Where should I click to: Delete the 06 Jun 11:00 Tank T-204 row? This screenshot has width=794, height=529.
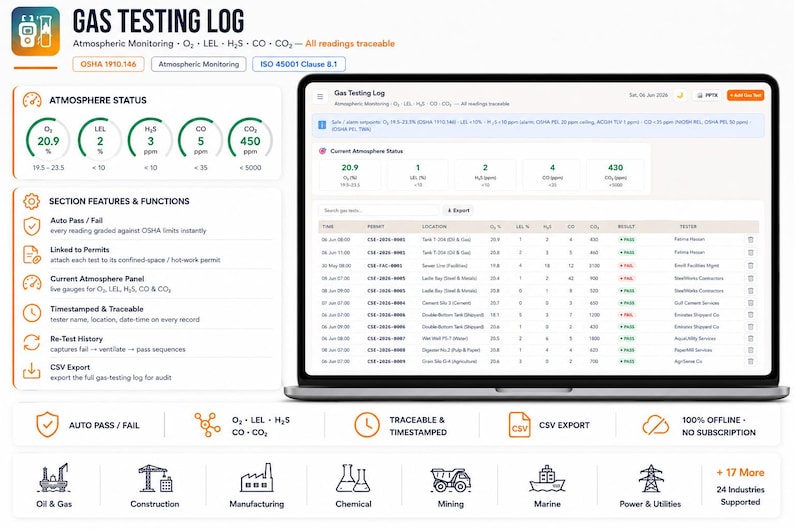point(750,252)
